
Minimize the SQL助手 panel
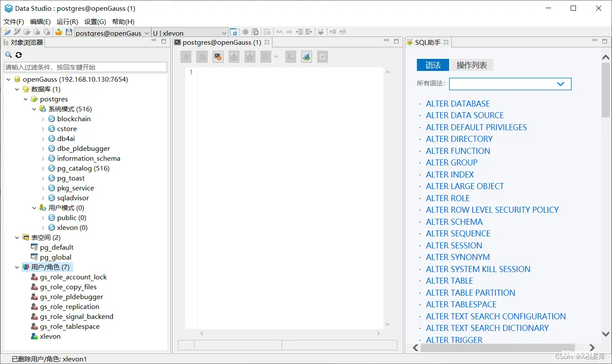(595, 41)
